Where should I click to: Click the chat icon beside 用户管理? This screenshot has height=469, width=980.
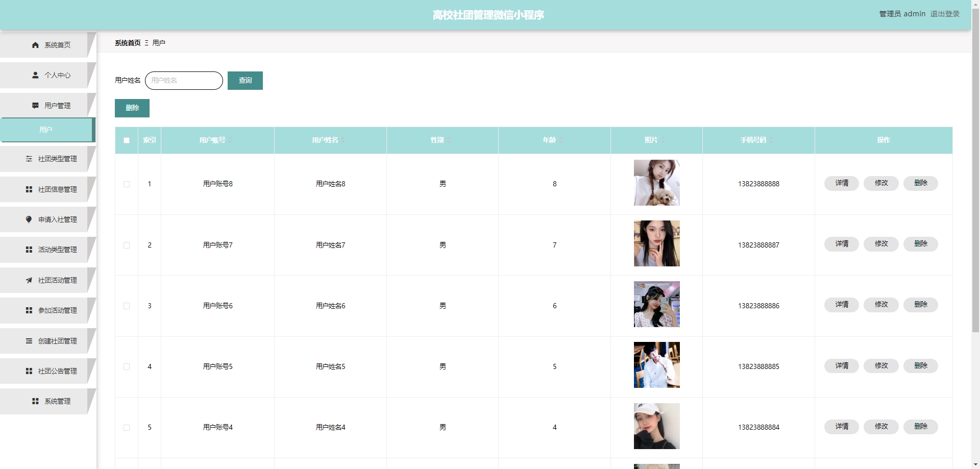[x=35, y=106]
